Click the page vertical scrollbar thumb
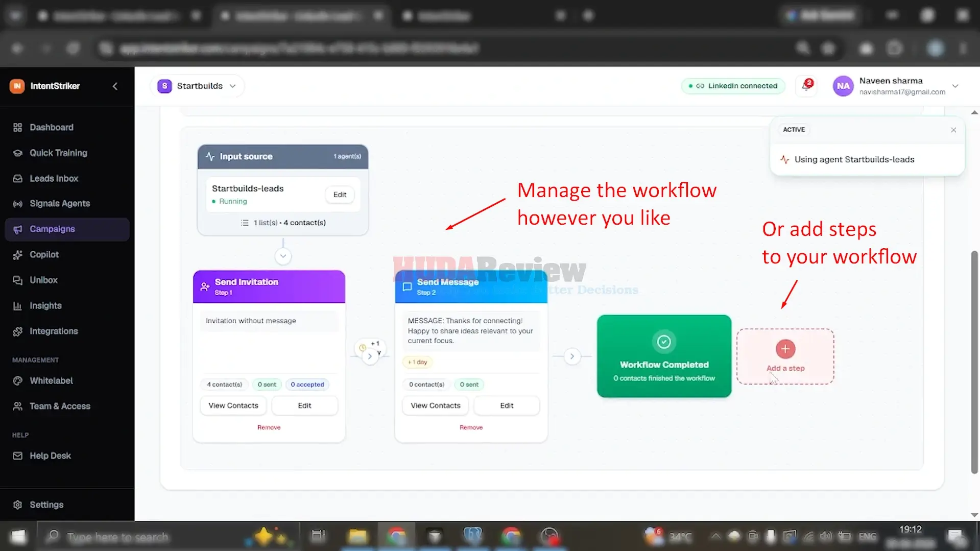Screen dimensions: 980x551 click(974, 363)
